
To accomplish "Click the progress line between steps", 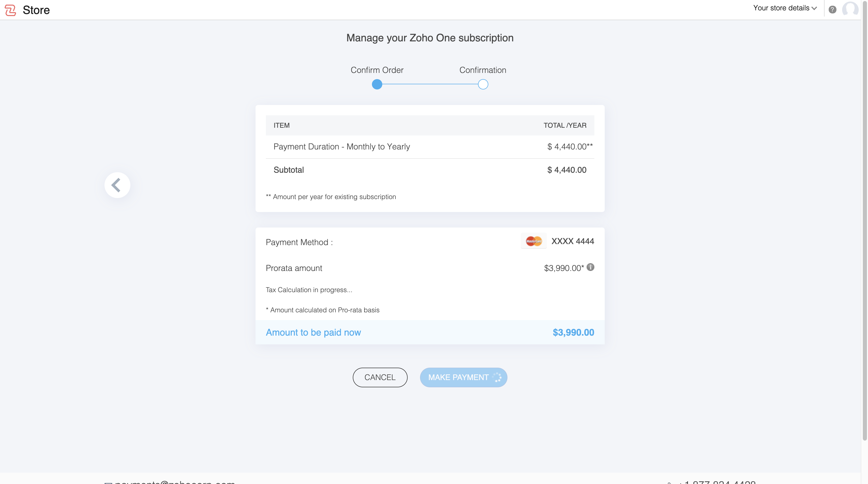I will [x=430, y=84].
